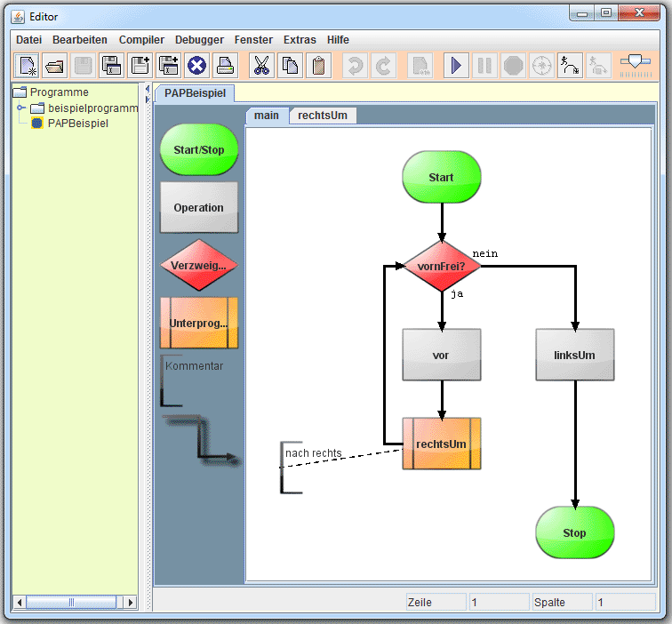Click the printer icon in the toolbar

pos(226,66)
